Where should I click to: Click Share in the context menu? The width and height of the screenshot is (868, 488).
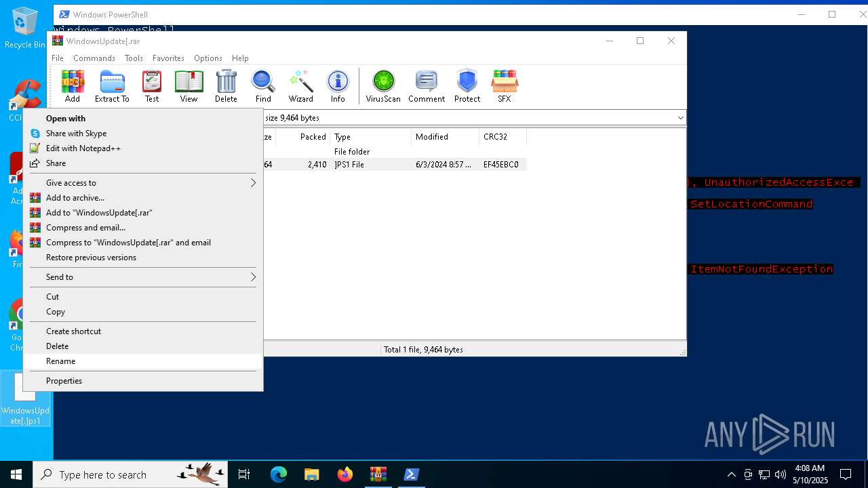click(x=143, y=163)
